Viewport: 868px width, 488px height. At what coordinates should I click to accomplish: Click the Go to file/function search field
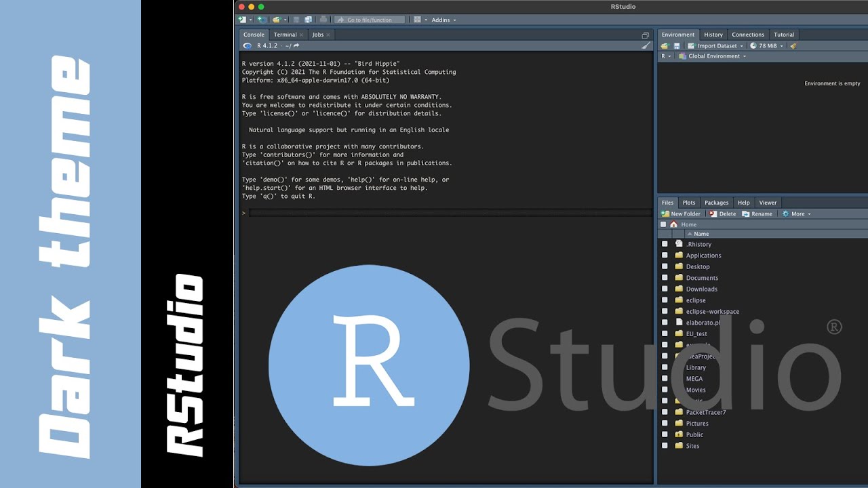pos(370,20)
